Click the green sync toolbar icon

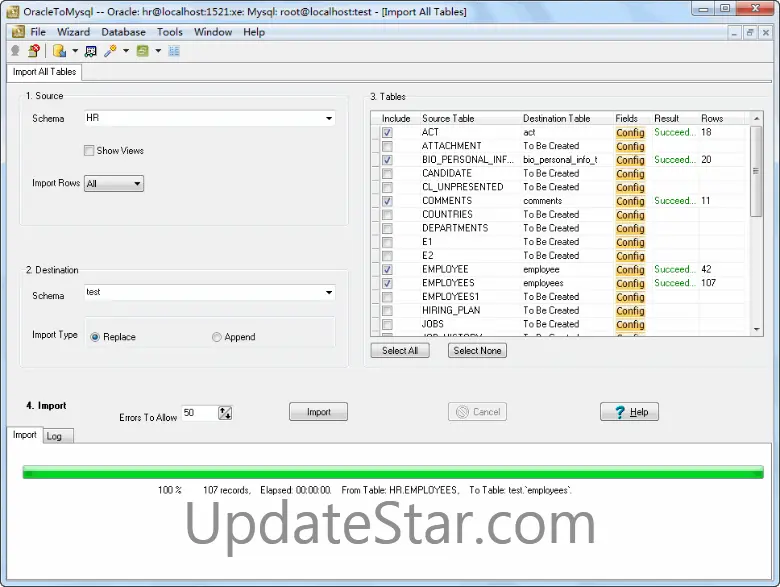click(143, 51)
